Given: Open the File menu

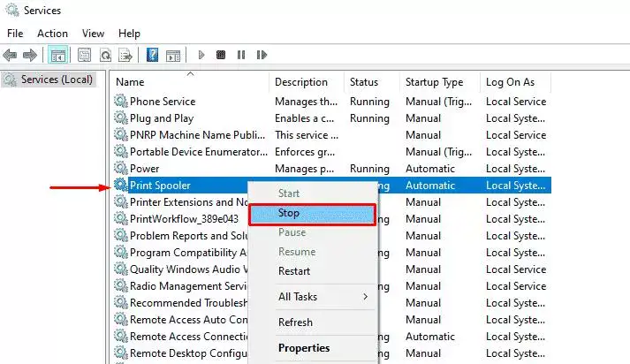Looking at the screenshot, I should click(15, 34).
